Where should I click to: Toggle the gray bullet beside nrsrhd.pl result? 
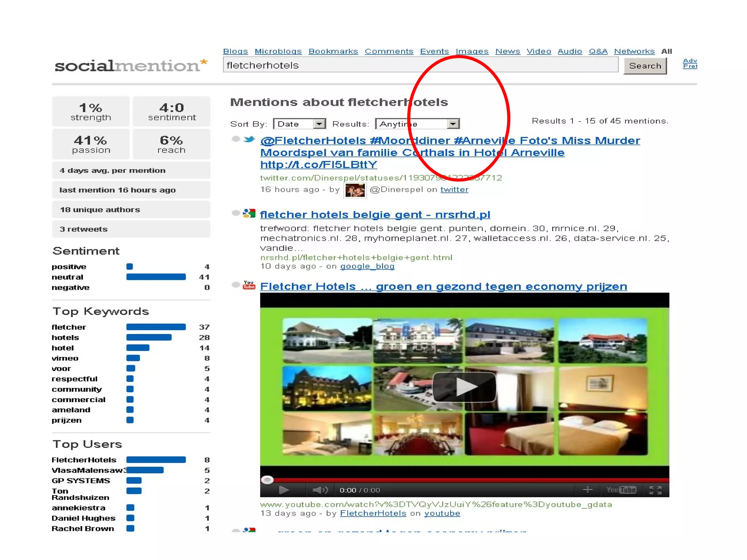(x=236, y=213)
